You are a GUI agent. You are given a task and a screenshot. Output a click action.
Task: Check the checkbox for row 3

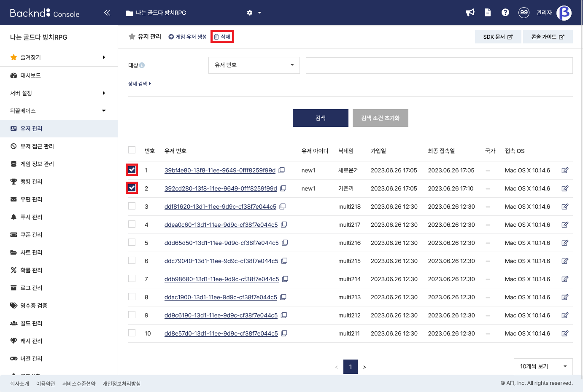132,206
